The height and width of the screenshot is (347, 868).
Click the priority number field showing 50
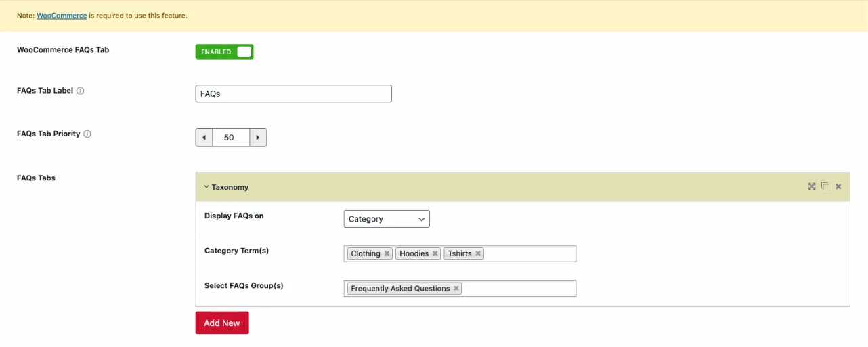[x=230, y=138]
